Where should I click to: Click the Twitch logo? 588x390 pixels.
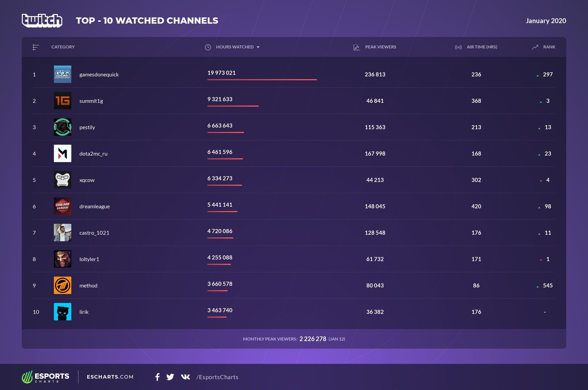[42, 20]
